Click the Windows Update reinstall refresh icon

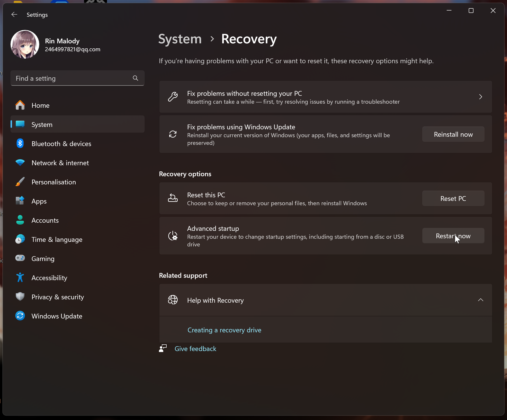[x=173, y=134]
